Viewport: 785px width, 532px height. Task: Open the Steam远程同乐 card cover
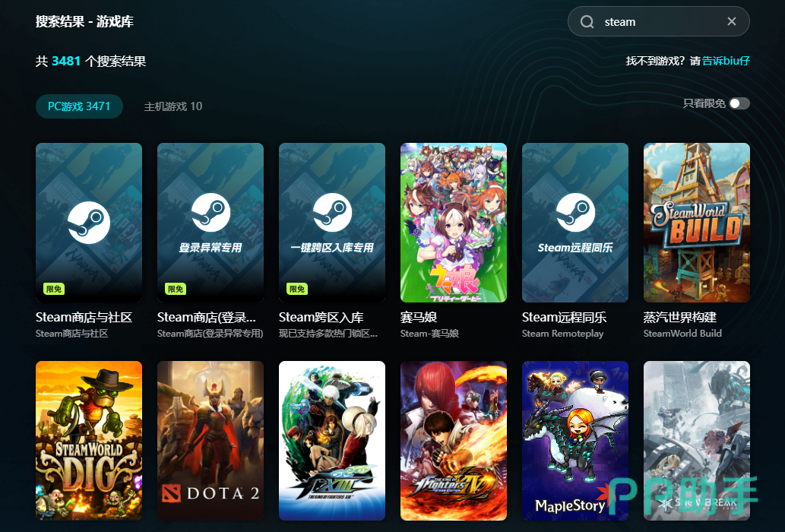[575, 223]
